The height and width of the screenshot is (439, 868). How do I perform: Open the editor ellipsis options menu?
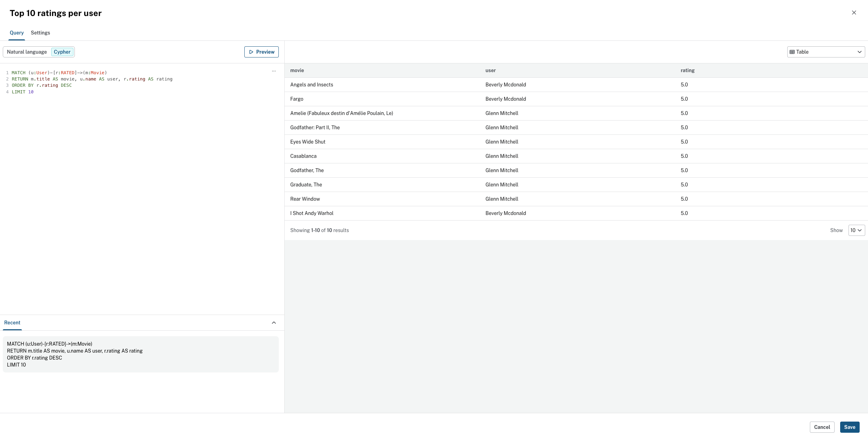click(274, 71)
